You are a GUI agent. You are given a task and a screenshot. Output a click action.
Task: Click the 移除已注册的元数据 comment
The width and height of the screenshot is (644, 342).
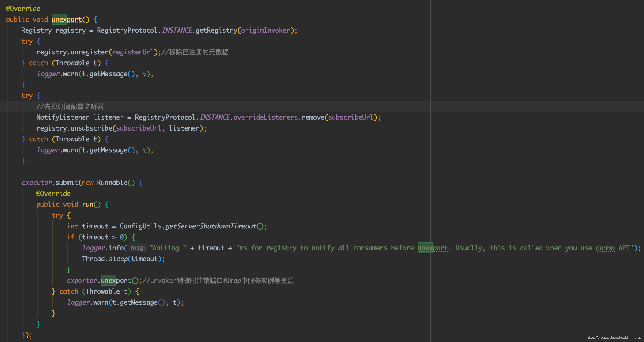pos(195,52)
